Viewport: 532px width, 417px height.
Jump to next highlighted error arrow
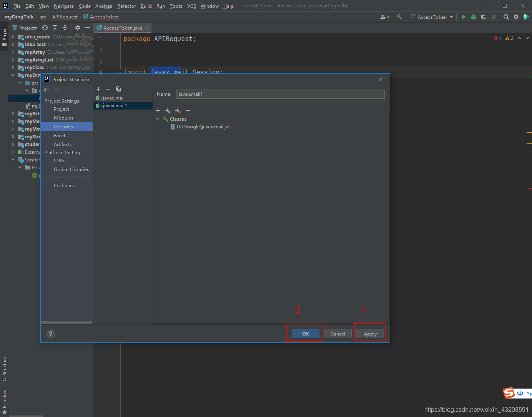click(527, 38)
